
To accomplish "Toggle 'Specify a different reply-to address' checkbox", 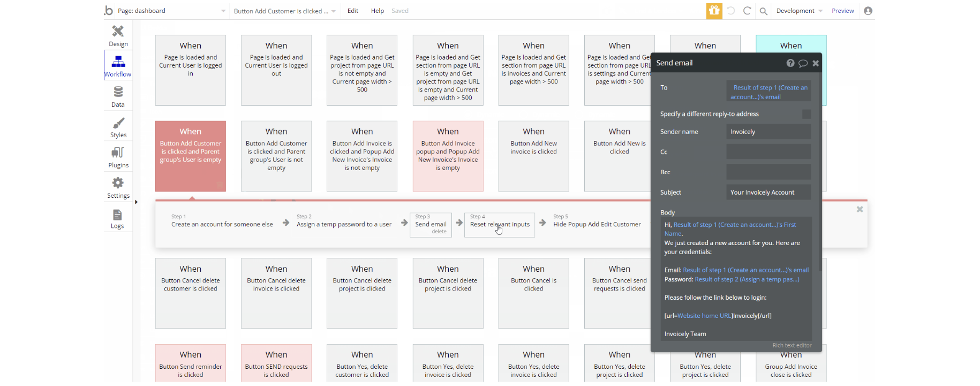I will coord(806,114).
